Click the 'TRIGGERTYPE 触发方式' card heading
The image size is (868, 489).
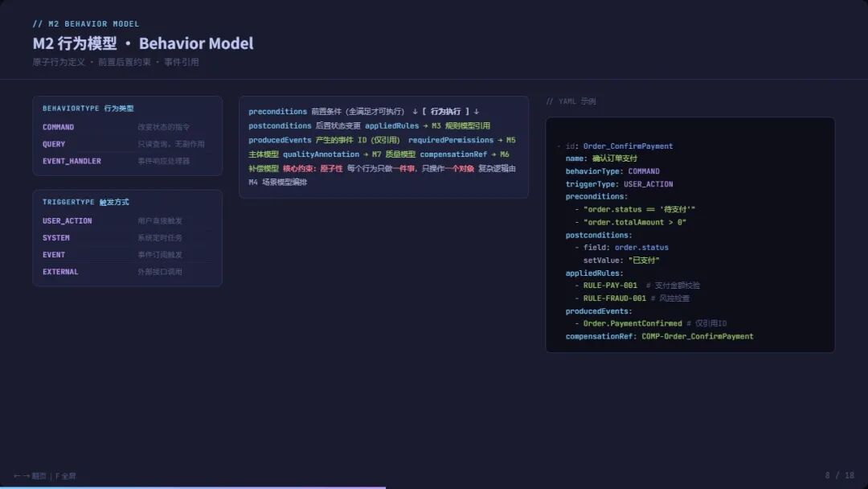click(x=86, y=202)
